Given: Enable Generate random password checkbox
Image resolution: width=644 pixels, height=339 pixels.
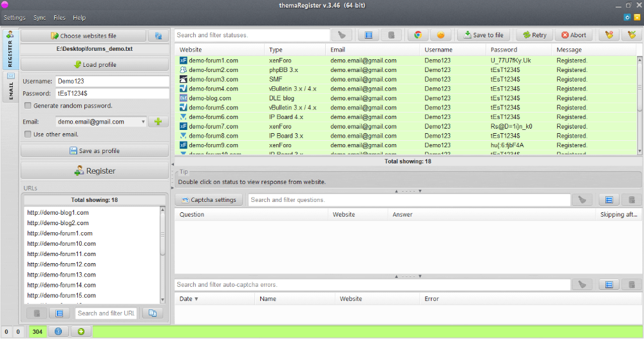Looking at the screenshot, I should pos(28,105).
